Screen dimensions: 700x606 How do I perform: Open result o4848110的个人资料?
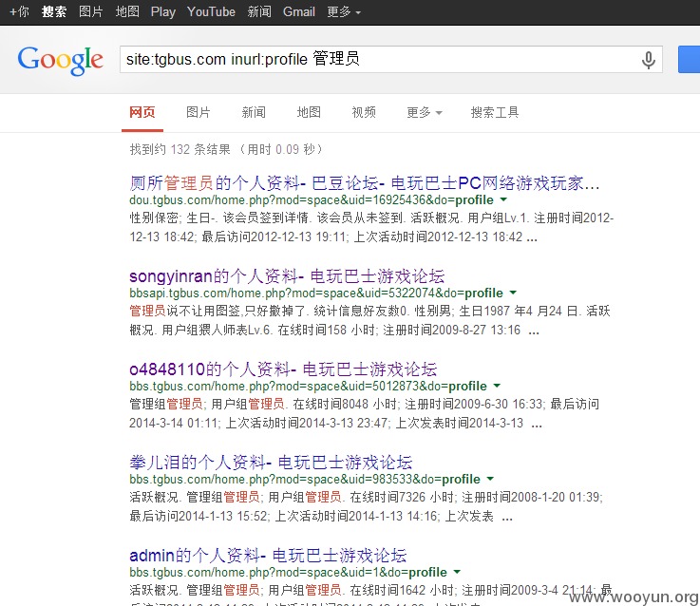[283, 369]
